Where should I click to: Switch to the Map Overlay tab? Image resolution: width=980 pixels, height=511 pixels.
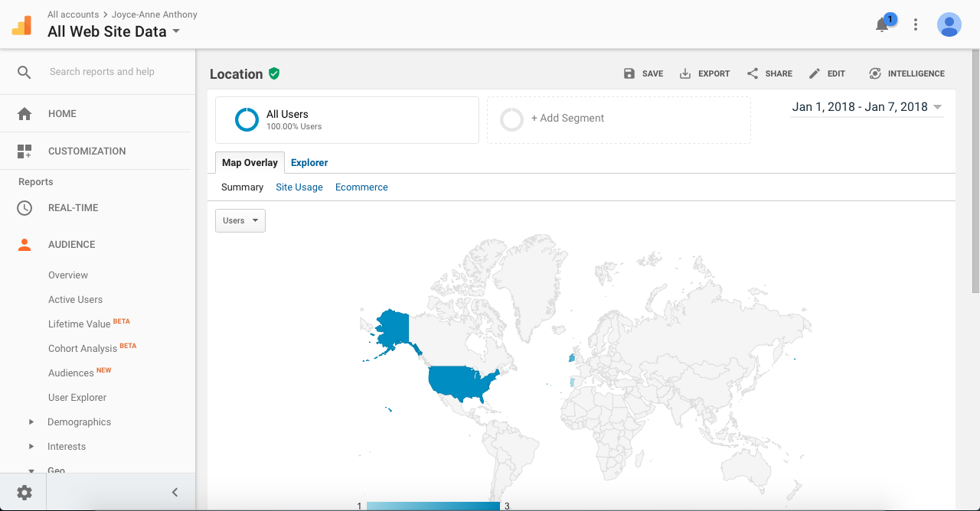click(x=250, y=162)
